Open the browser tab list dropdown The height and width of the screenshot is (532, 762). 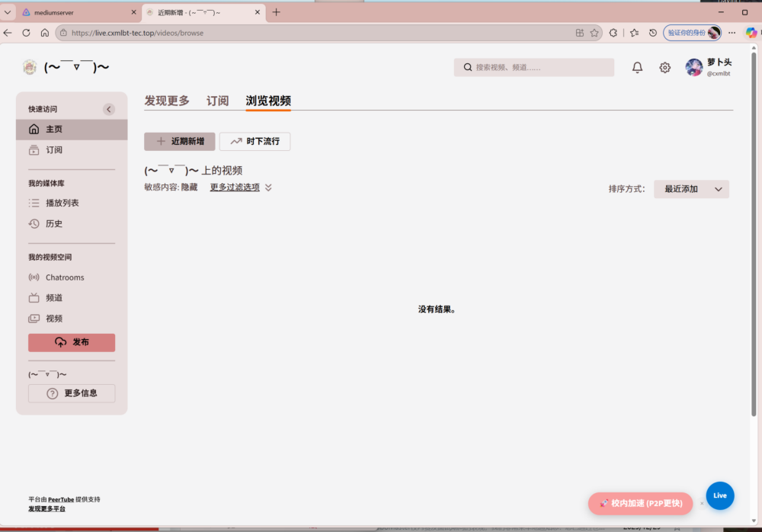(x=8, y=12)
